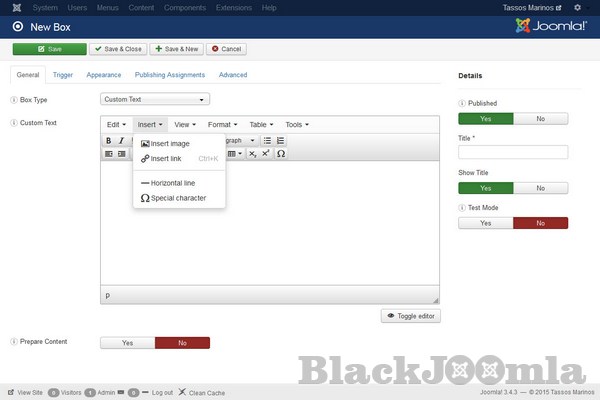
Task: Click the Save & Close button
Action: pyautogui.click(x=117, y=48)
